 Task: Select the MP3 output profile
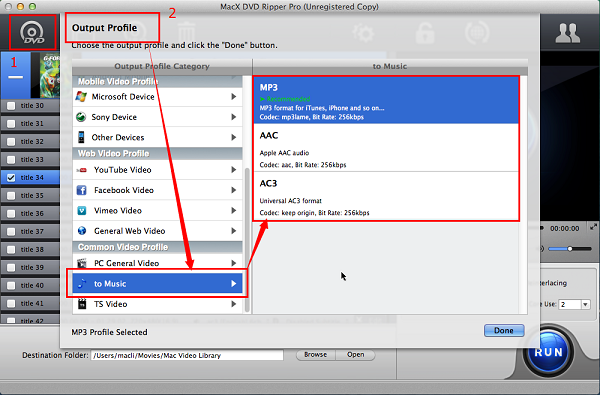386,100
